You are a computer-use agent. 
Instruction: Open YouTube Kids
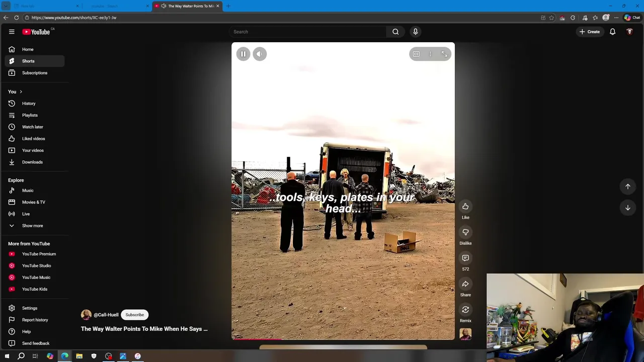click(x=35, y=289)
